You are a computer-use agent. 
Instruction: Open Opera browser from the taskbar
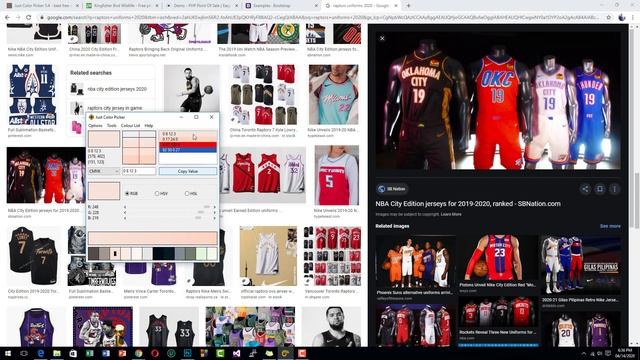tap(155, 353)
